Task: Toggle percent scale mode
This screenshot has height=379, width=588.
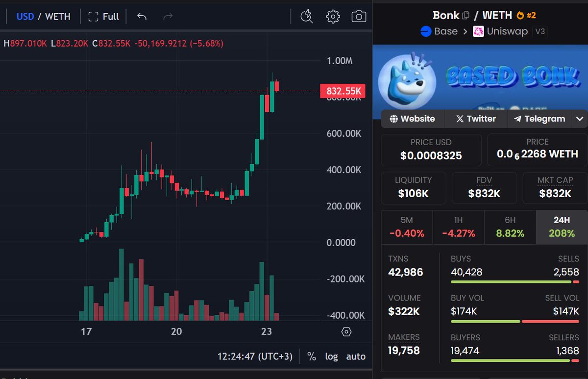Action: pos(312,356)
